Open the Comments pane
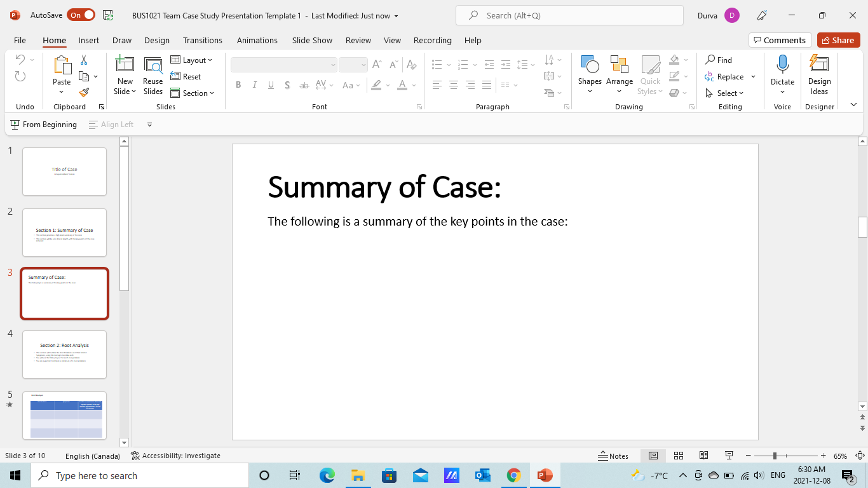This screenshot has width=868, height=488. [x=780, y=40]
